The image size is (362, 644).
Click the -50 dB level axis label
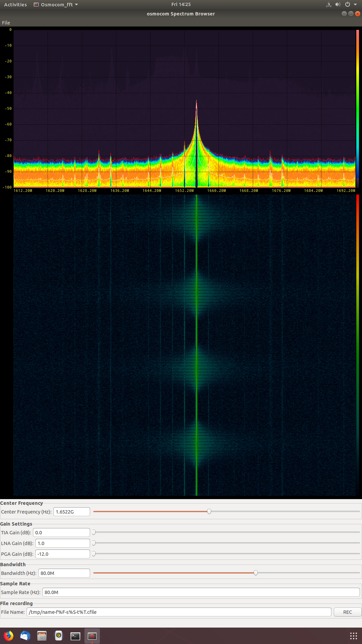pyautogui.click(x=8, y=109)
